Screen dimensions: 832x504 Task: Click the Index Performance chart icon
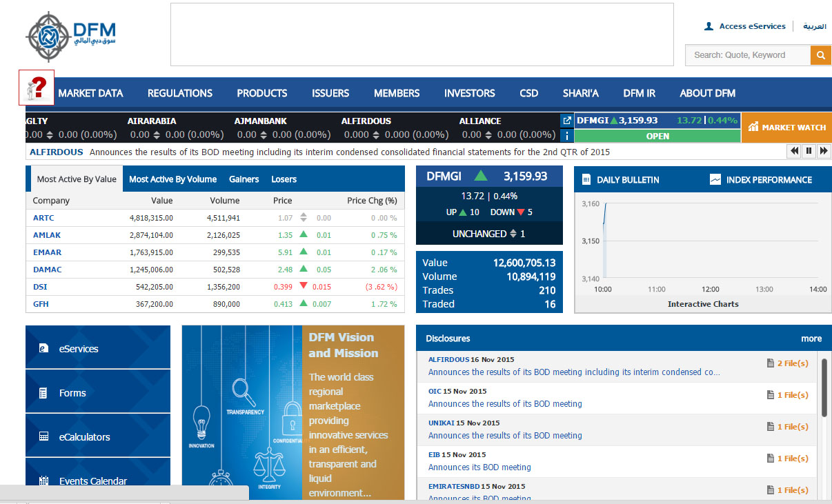pyautogui.click(x=715, y=180)
